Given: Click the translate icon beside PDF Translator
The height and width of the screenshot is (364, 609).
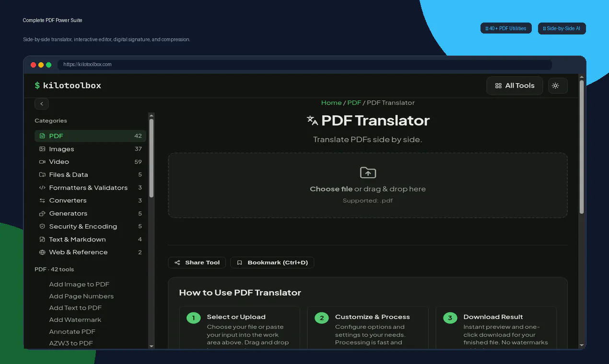Looking at the screenshot, I should [313, 121].
